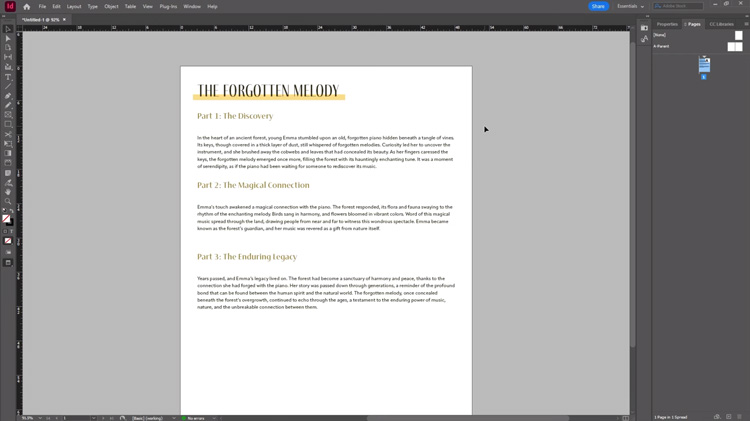Screen dimensions: 750x421
Task: Select the Content Collector tool
Action: coord(8,67)
